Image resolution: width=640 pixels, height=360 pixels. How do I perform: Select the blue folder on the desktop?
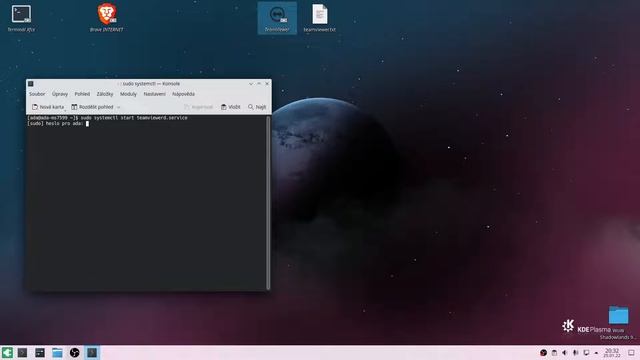pyautogui.click(x=618, y=315)
